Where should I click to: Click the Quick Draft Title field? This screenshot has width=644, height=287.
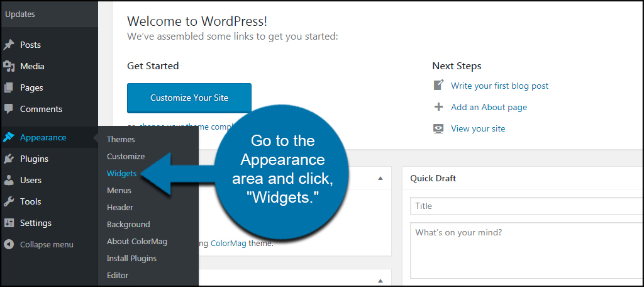point(527,206)
